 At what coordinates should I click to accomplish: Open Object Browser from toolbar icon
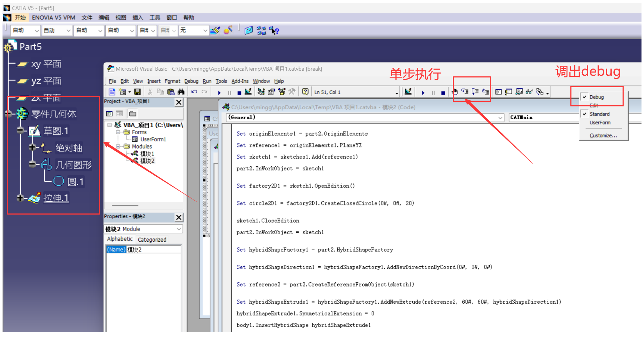[x=282, y=92]
